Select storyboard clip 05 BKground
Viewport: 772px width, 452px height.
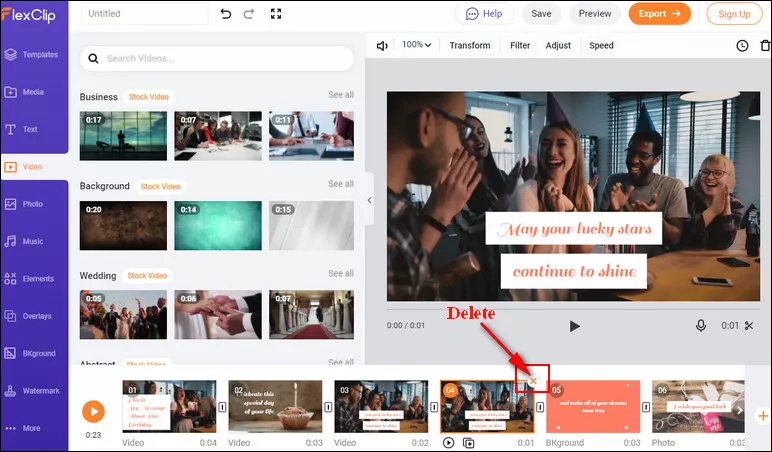[x=593, y=407]
